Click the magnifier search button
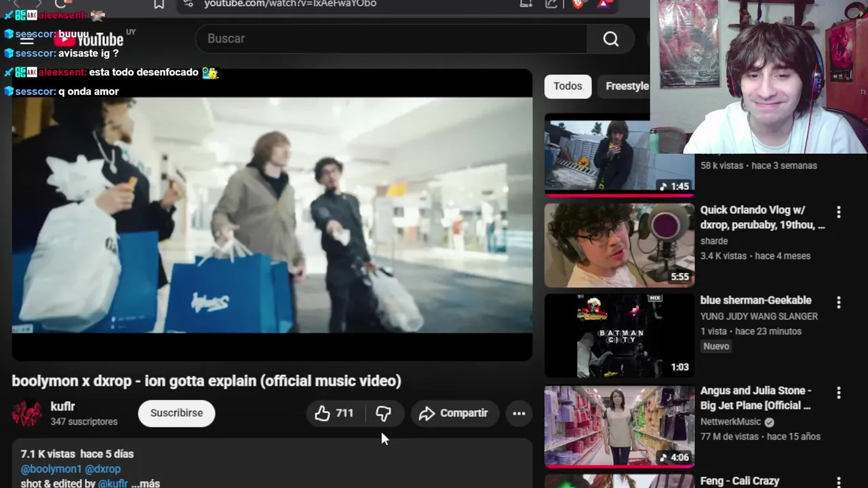The height and width of the screenshot is (488, 868). [x=611, y=39]
